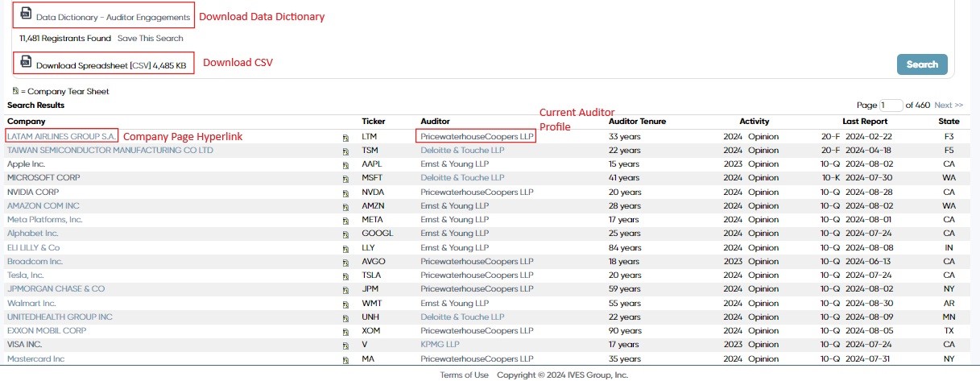980x381 pixels.
Task: Open ELI LILLY & Co company link
Action: click(x=34, y=247)
